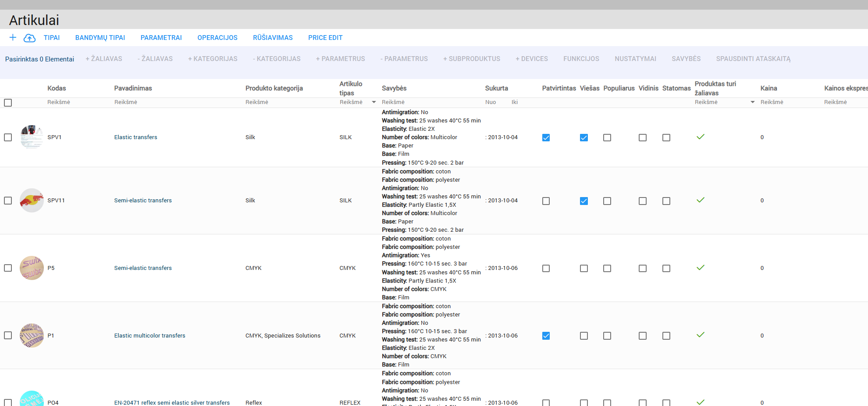Open Produktas turi žaliavas filter dropdown
Screen dimensions: 868x406
752,102
